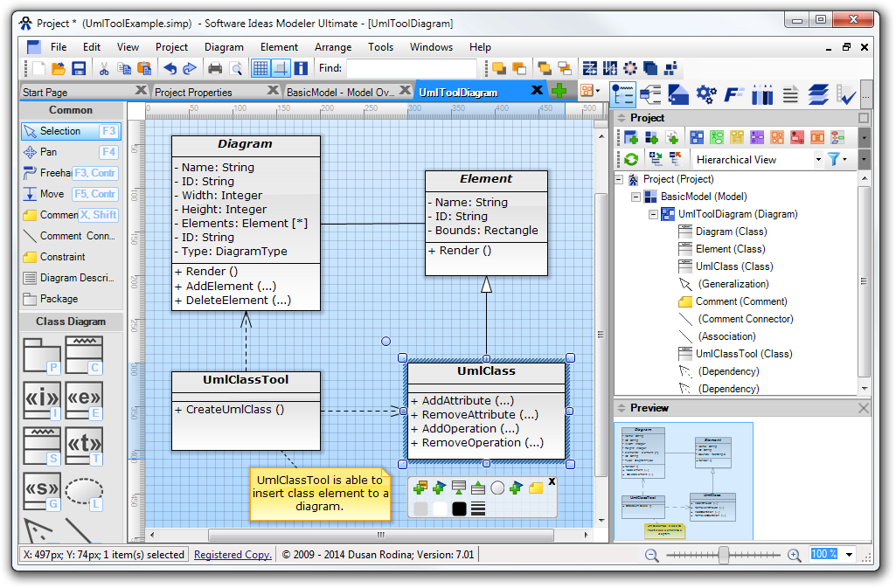Switch to the Project Properties tab
Viewport: 896px width, 588px height.
point(193,92)
